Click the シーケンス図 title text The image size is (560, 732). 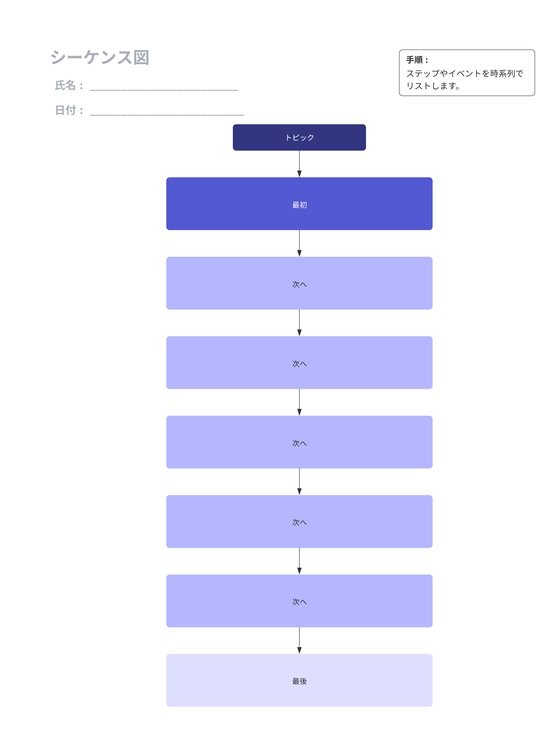coord(100,57)
